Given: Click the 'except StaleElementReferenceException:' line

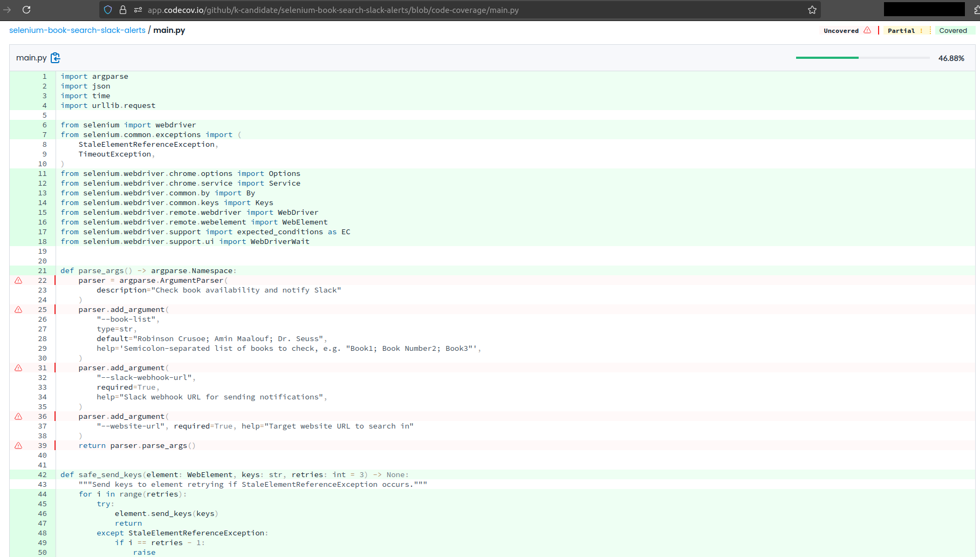Looking at the screenshot, I should (x=182, y=533).
